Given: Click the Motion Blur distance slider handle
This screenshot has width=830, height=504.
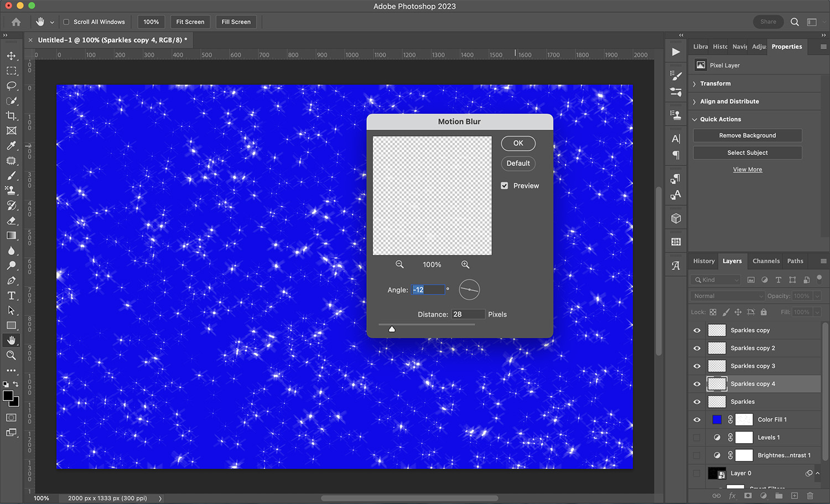Looking at the screenshot, I should tap(392, 329).
